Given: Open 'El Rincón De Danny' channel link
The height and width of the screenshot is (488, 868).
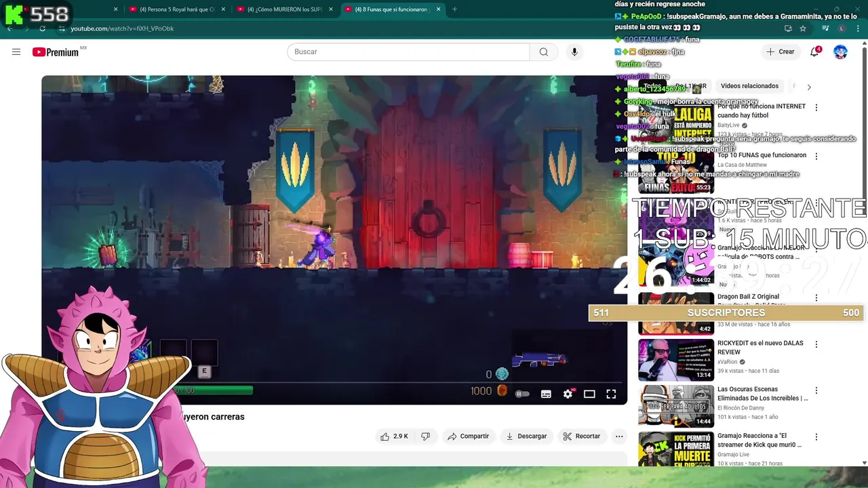Looking at the screenshot, I should tap(741, 408).
